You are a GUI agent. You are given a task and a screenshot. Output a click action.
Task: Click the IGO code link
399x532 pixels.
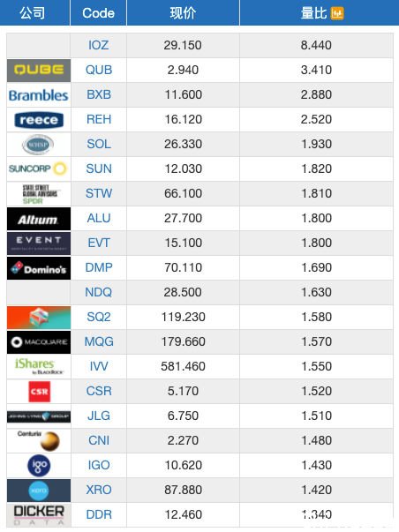click(x=99, y=465)
